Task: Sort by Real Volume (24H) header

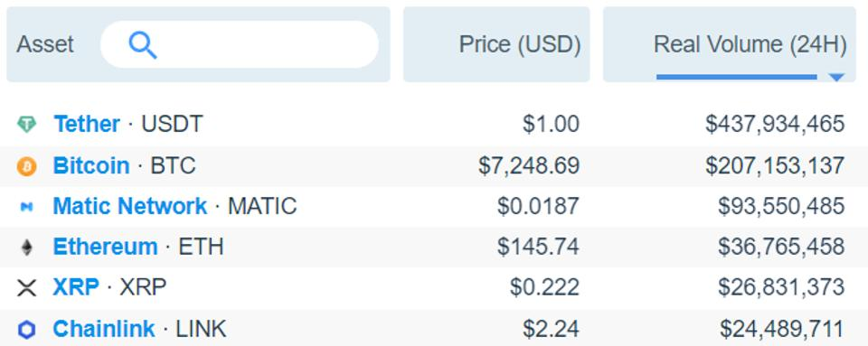Action: pos(750,45)
